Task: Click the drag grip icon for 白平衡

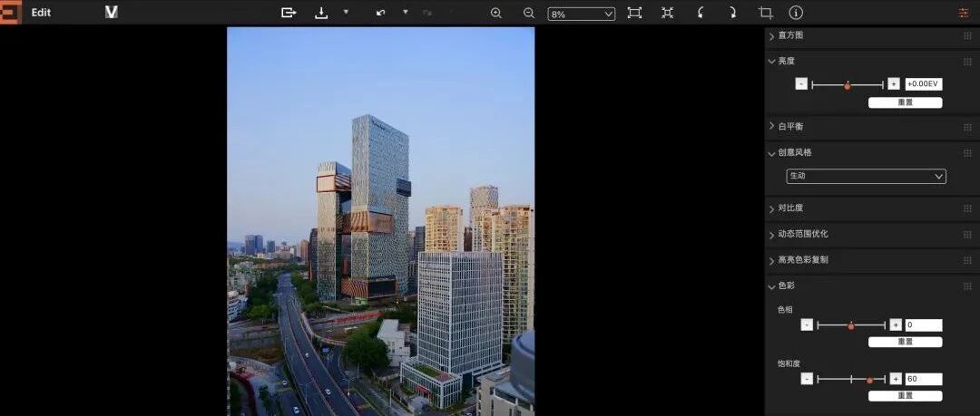Action: point(967,127)
